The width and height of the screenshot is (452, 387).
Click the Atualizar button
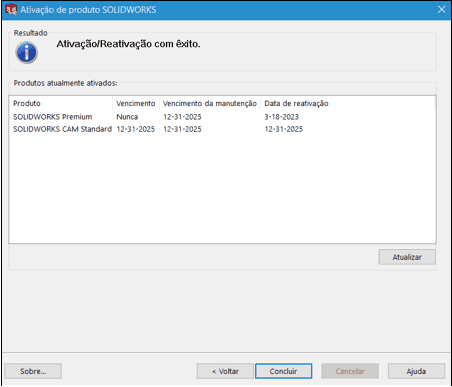point(407,257)
